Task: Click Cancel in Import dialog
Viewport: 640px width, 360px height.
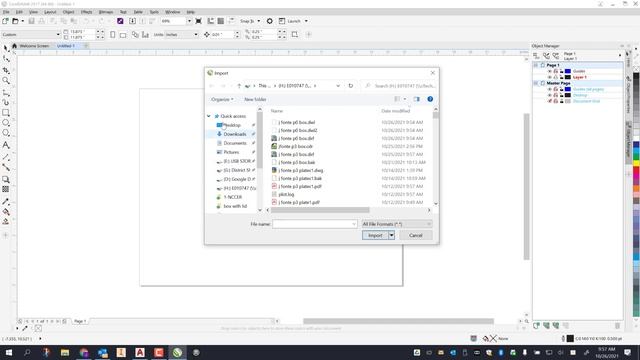Action: (x=416, y=236)
